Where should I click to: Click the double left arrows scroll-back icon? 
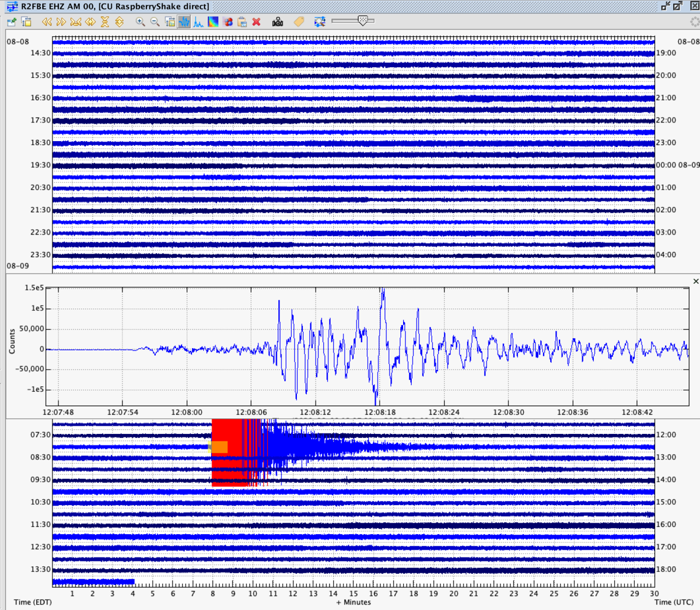(46, 22)
